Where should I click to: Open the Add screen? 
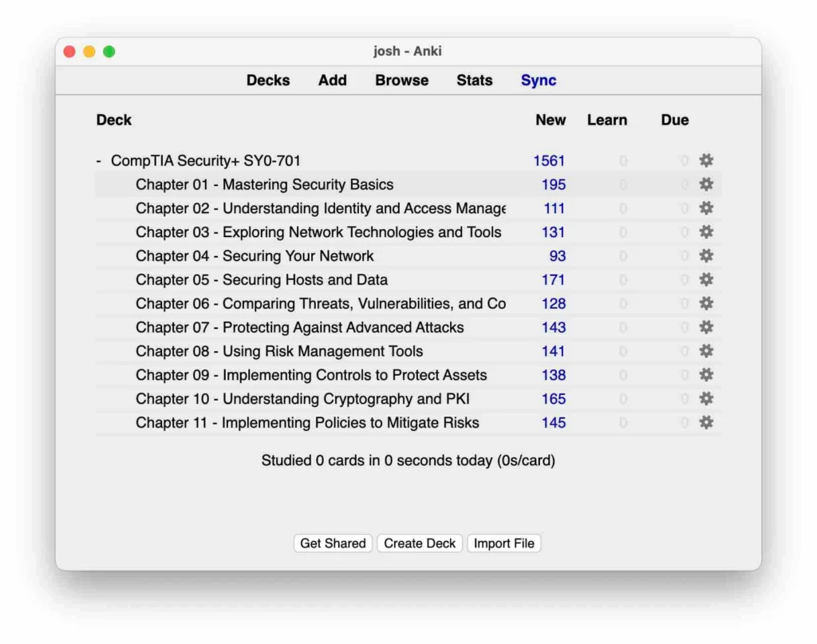[x=332, y=80]
